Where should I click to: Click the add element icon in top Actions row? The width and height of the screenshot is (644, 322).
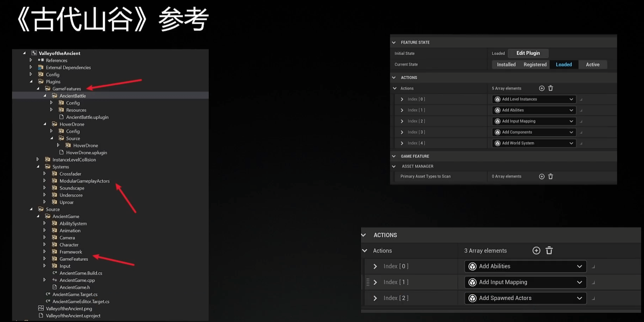point(541,88)
